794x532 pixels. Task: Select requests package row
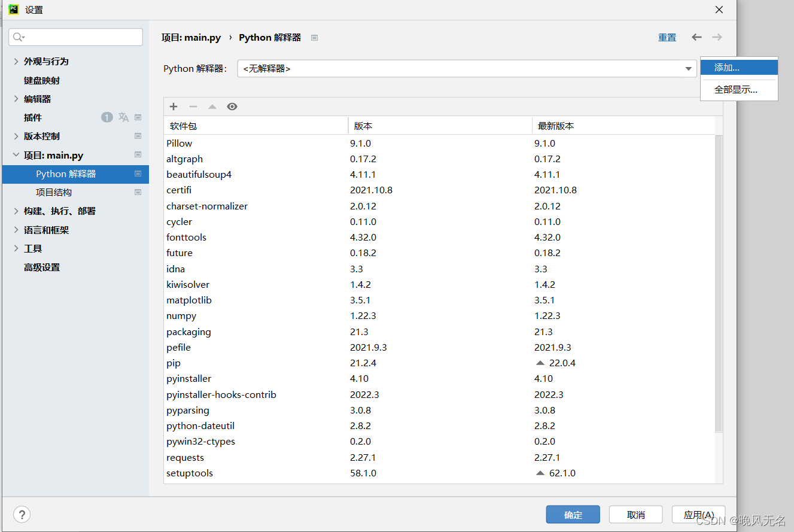coord(440,457)
